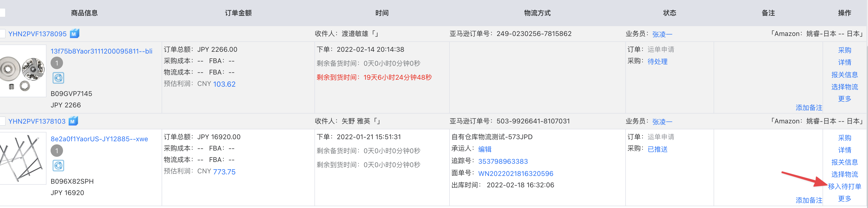Viewport: 868px width, 208px height.
Task: Click quantity badge under 8e2a0f1YaorUS-JY12885 link
Action: (x=57, y=151)
